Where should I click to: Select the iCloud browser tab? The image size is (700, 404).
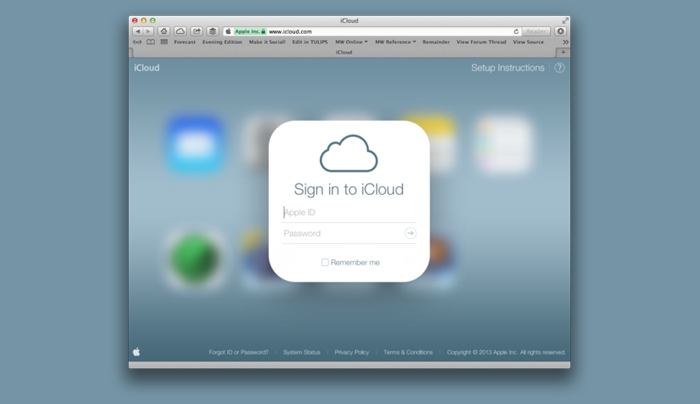point(344,52)
